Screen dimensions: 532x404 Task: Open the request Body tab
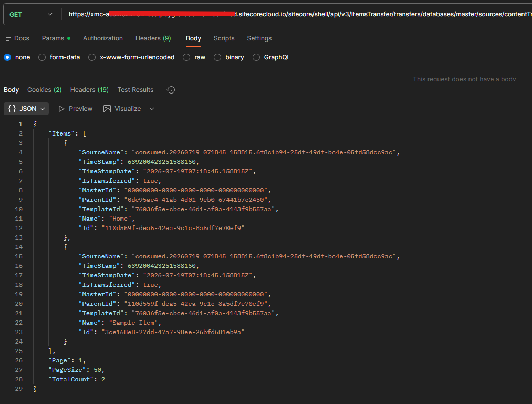(x=193, y=38)
